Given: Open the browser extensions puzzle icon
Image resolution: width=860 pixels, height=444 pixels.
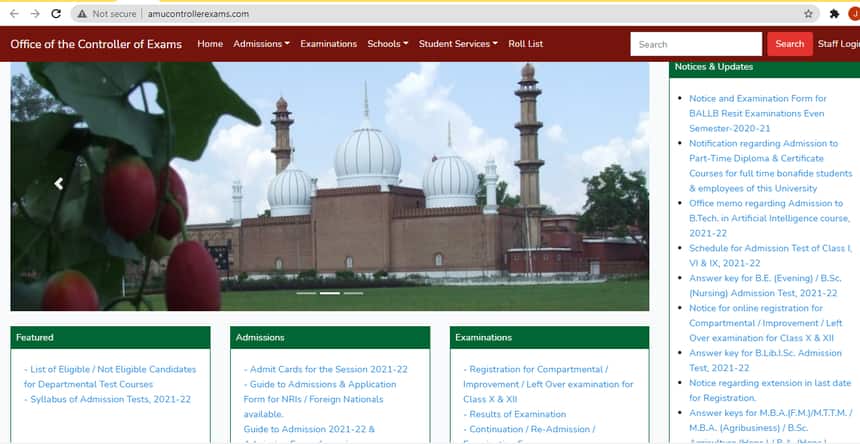Looking at the screenshot, I should click(834, 14).
